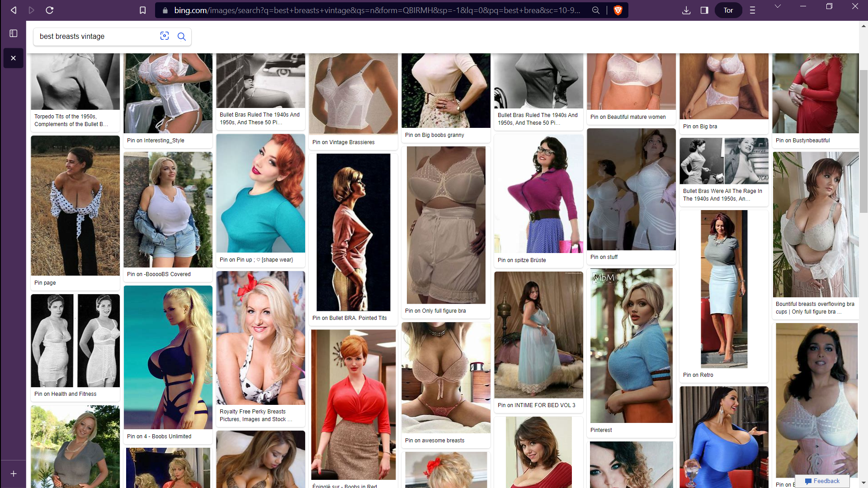Screen dimensions: 868x488
Task: Open the visual search camera icon
Action: (x=165, y=36)
